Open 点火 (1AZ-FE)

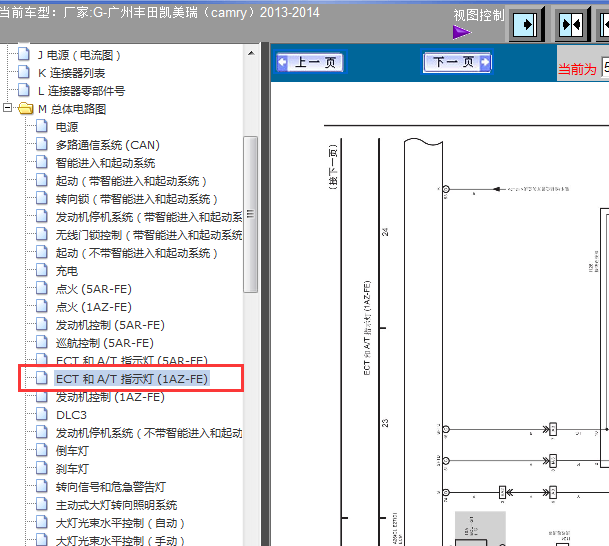tap(94, 307)
